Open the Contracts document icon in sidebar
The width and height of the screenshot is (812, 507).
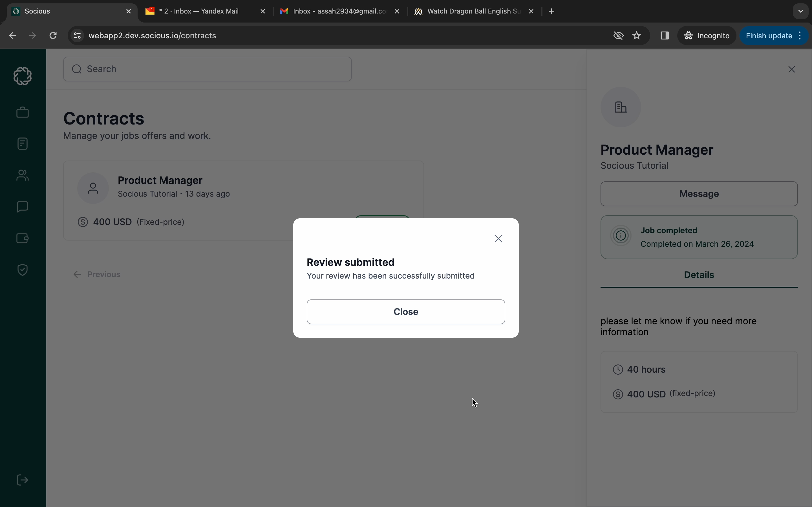[x=23, y=144]
